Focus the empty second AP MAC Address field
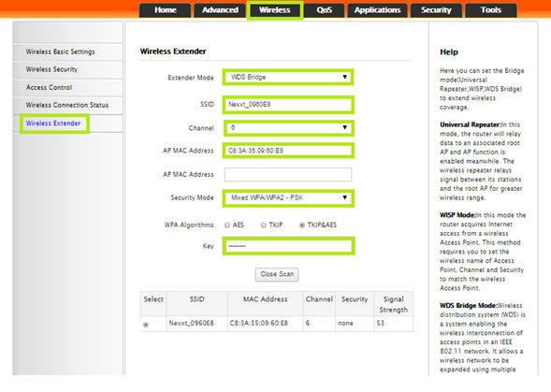551x392 pixels. tap(288, 175)
